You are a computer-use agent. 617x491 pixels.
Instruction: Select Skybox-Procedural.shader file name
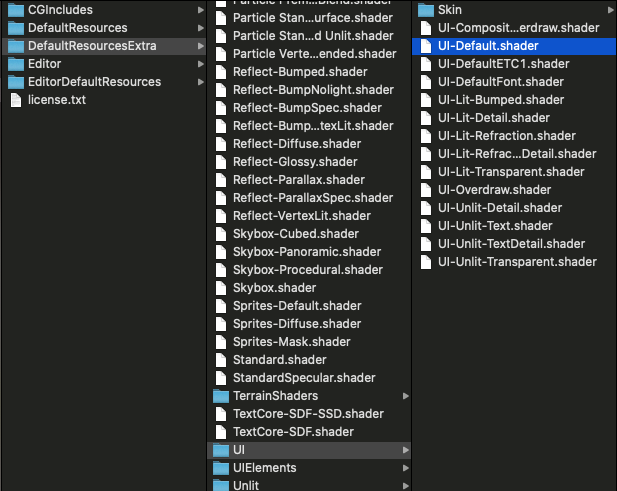coord(308,270)
